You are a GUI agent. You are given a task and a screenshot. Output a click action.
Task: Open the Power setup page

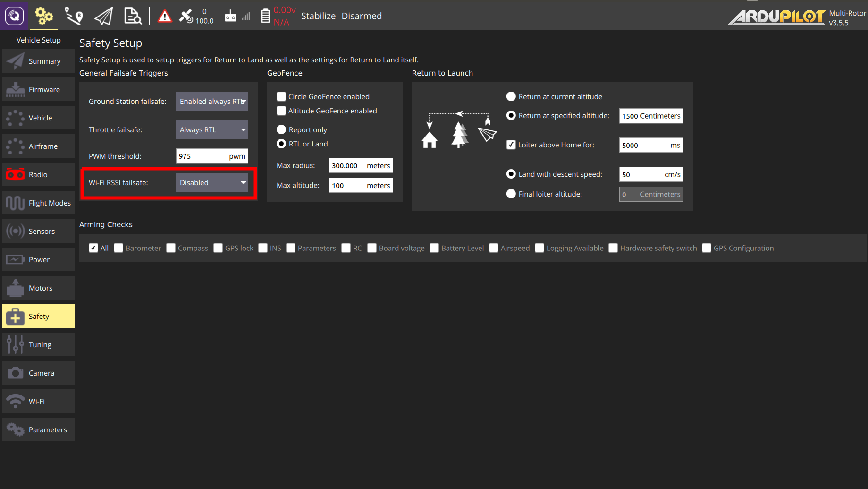39,259
